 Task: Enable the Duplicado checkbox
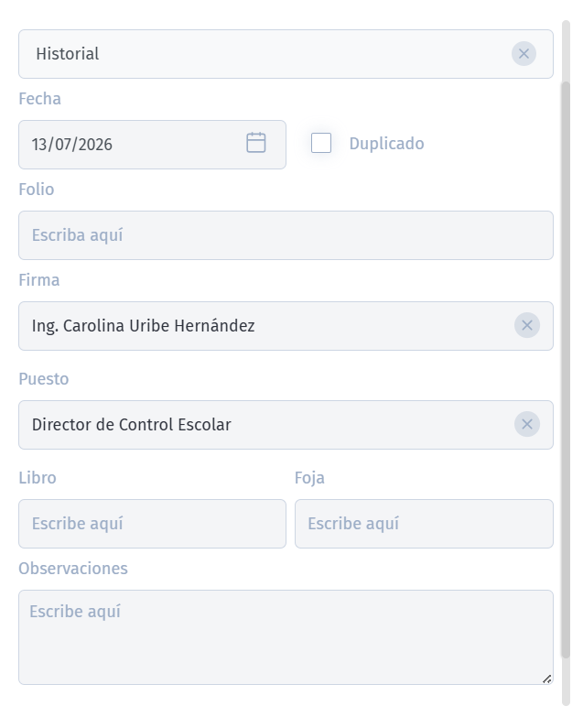[x=321, y=143]
